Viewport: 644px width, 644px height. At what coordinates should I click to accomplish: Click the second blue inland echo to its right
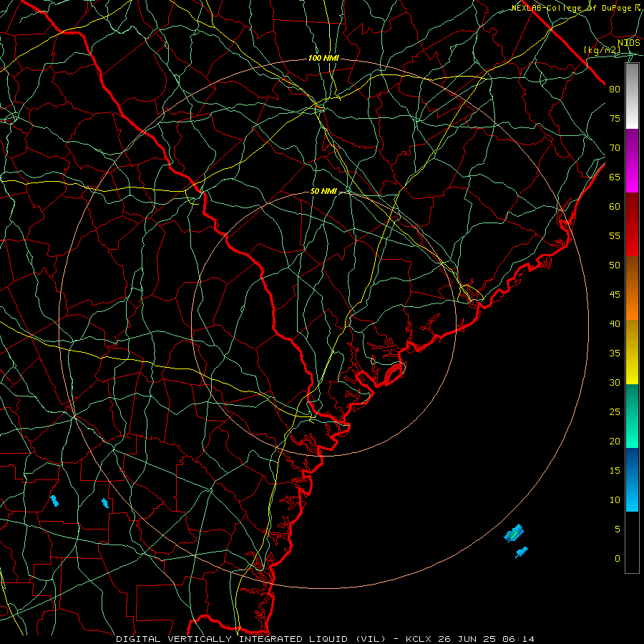click(x=105, y=503)
